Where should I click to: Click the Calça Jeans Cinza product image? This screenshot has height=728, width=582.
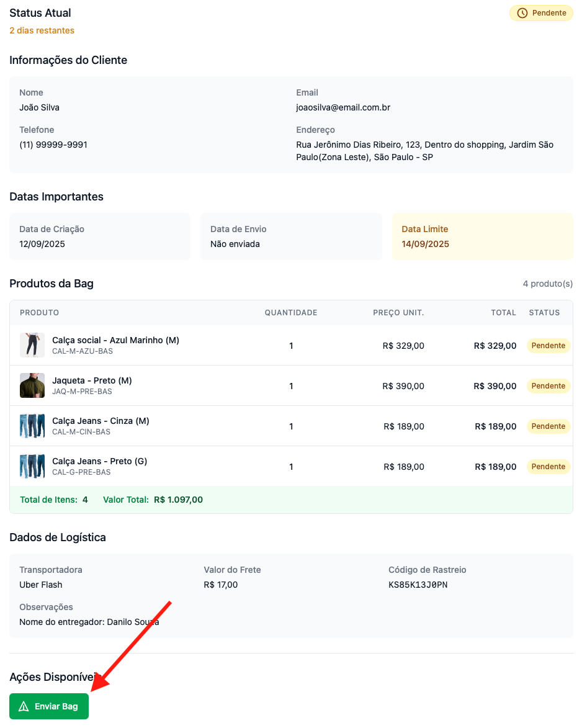coord(32,426)
